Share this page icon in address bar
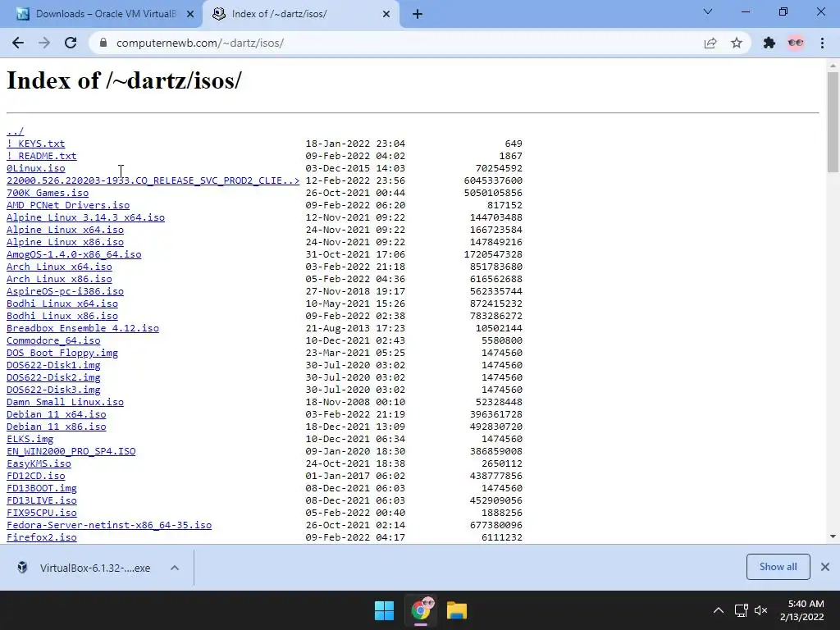 (x=710, y=43)
